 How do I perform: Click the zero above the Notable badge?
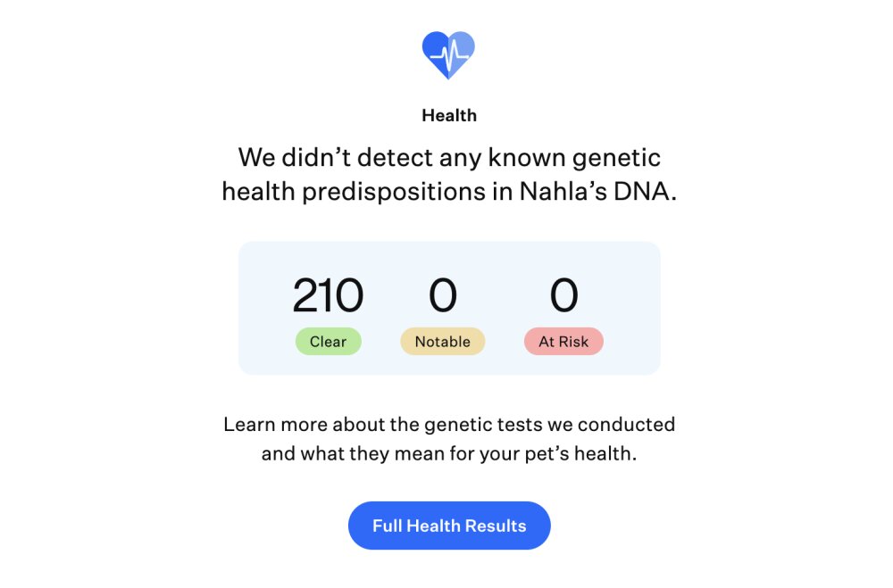[443, 294]
